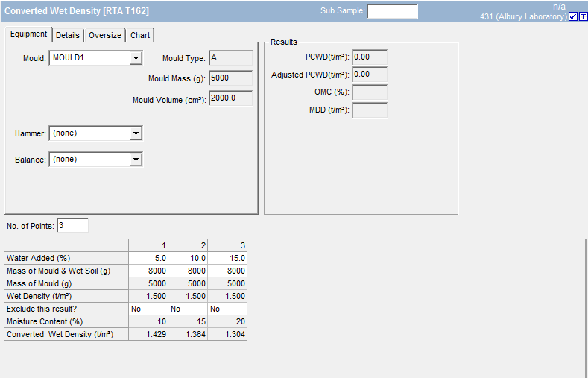This screenshot has height=378, width=588.
Task: Focus the No. of Points field
Action: 72,225
